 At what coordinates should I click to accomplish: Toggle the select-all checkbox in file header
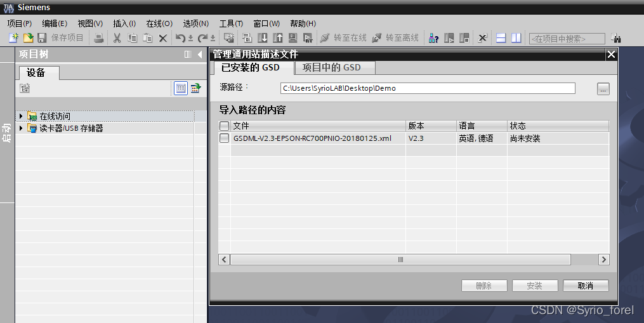pyautogui.click(x=224, y=126)
